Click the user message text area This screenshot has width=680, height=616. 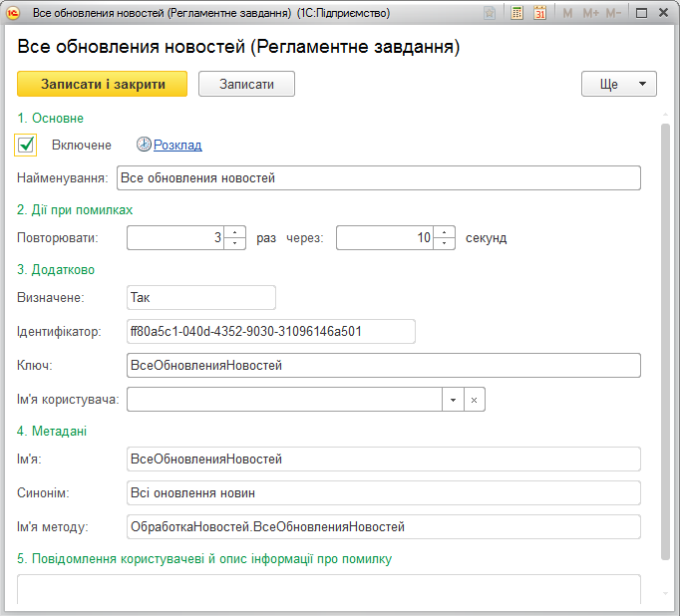[329, 589]
